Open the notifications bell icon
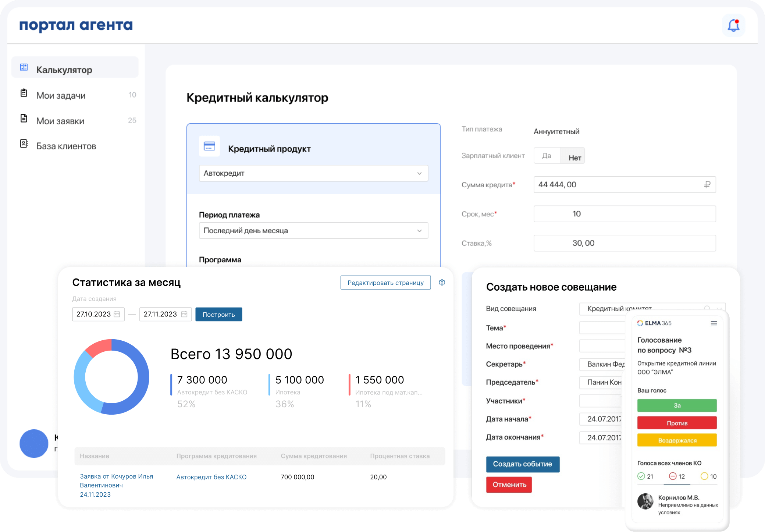765x532 pixels. pos(733,25)
